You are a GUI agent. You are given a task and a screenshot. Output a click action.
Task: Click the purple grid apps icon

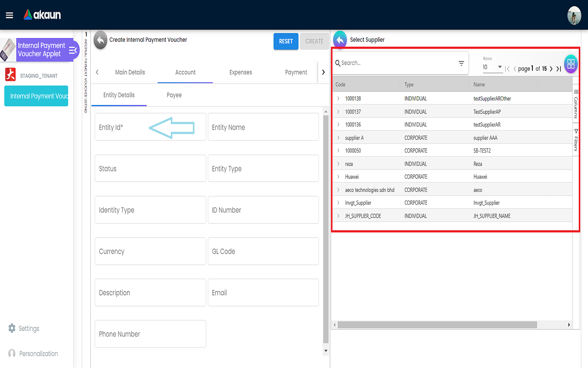pyautogui.click(x=570, y=64)
